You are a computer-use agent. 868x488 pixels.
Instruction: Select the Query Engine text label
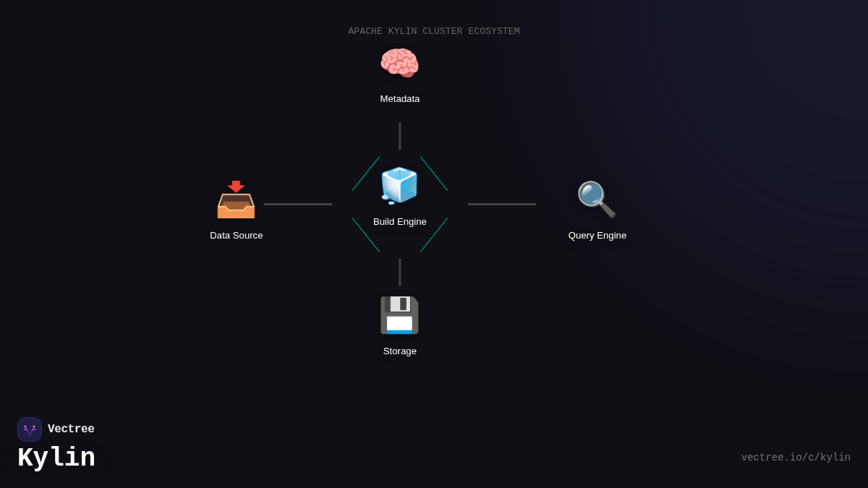click(597, 236)
